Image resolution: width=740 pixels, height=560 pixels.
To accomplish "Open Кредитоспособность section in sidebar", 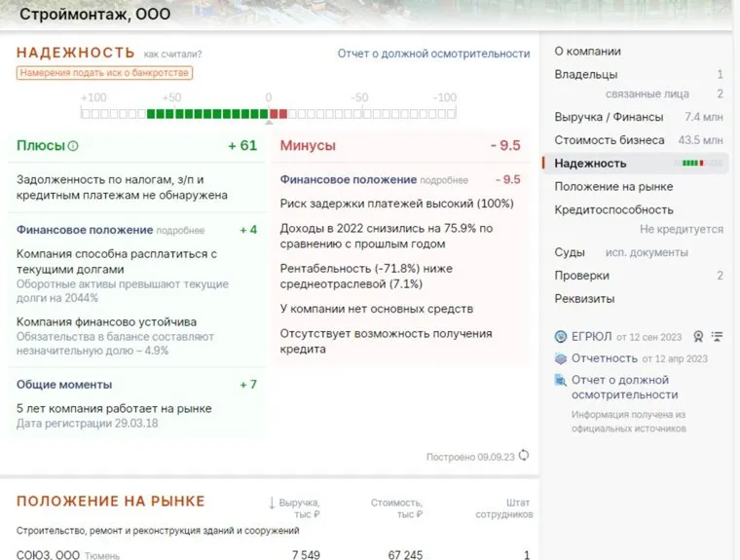I will click(x=613, y=209).
